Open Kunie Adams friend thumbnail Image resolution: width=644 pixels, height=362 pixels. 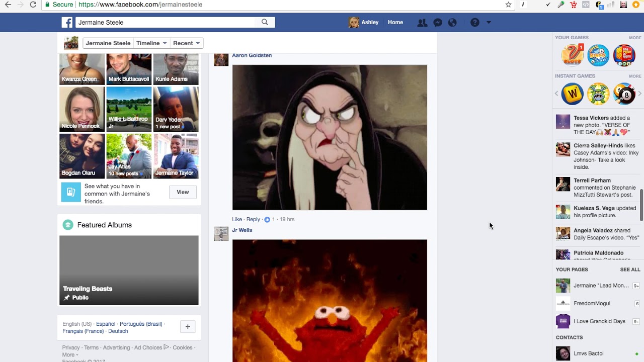[x=176, y=69]
